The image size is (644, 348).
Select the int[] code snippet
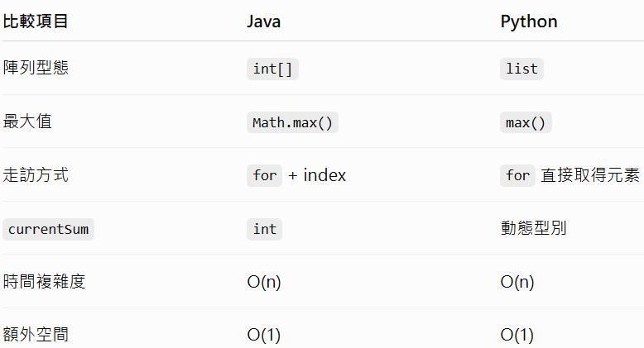point(272,69)
